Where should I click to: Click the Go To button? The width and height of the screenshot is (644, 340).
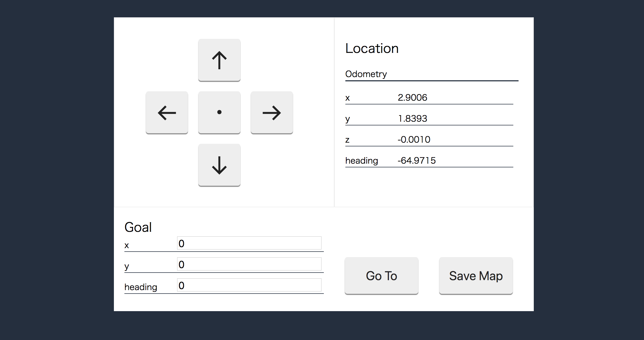(382, 276)
